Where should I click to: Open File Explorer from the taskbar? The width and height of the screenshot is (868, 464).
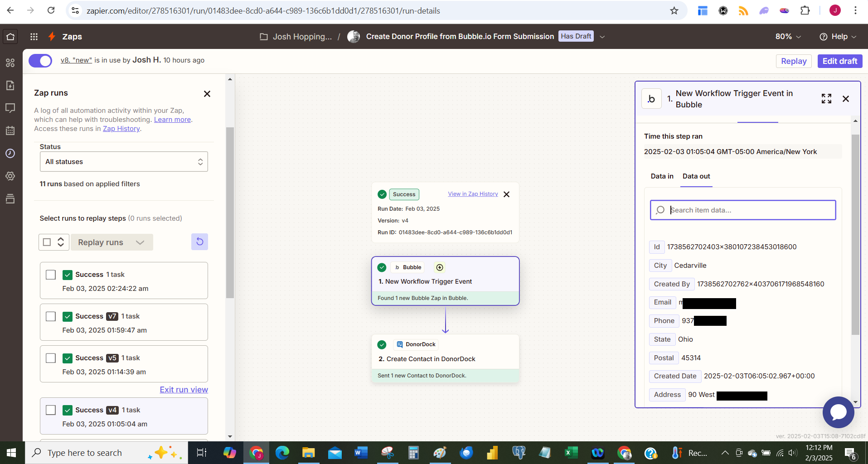click(x=309, y=453)
